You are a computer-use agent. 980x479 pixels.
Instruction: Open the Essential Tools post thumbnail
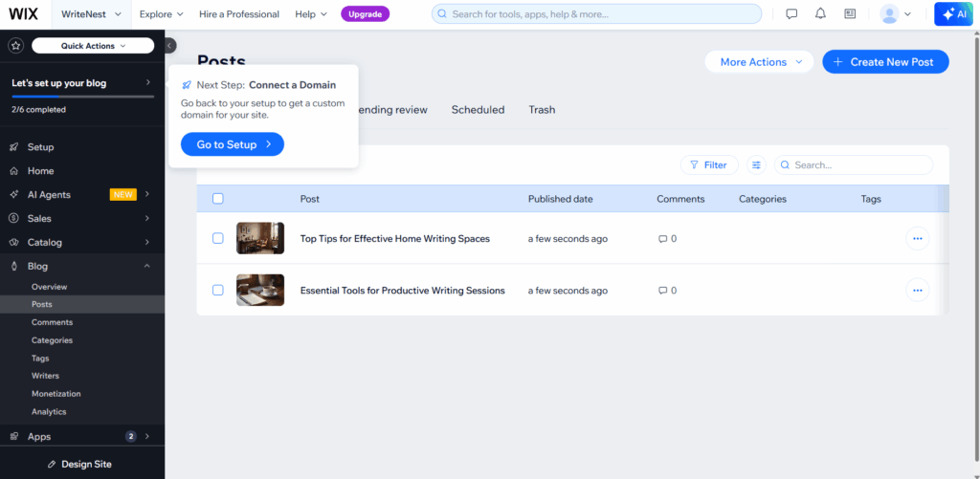tap(260, 290)
